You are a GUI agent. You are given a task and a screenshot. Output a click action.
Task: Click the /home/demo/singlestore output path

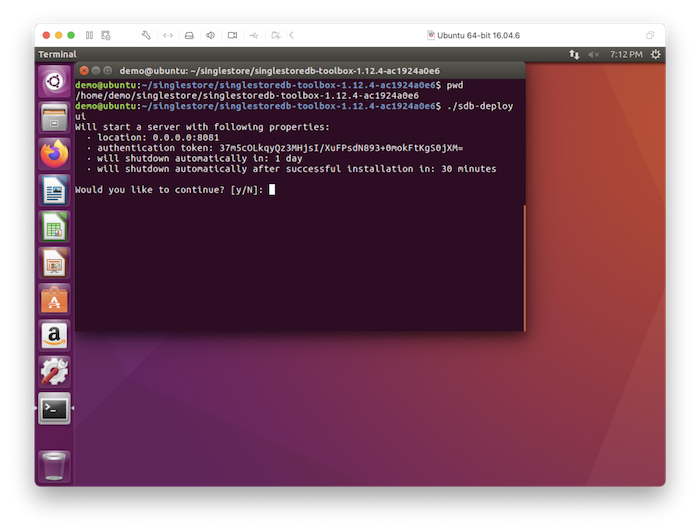(x=247, y=96)
